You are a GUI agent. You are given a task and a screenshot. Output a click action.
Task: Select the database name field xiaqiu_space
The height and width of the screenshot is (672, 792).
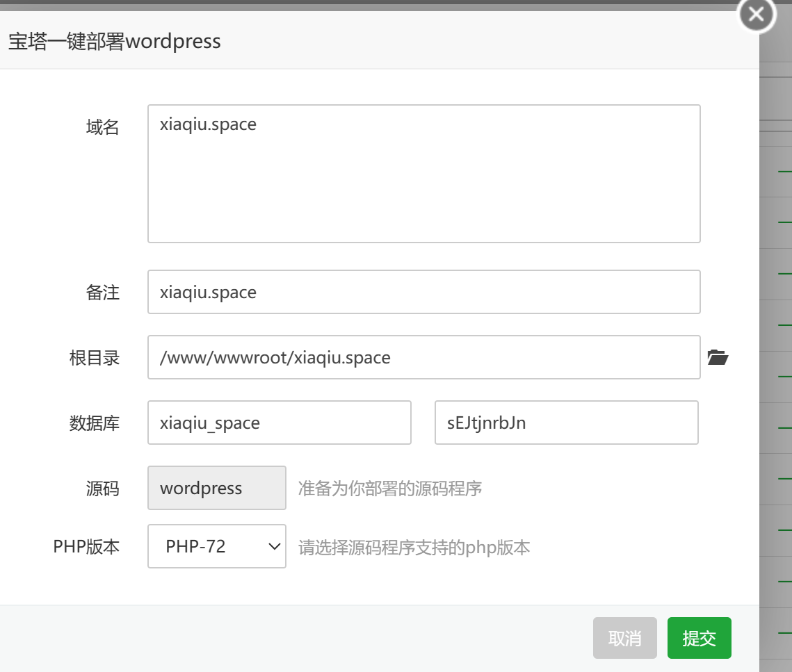tap(280, 423)
